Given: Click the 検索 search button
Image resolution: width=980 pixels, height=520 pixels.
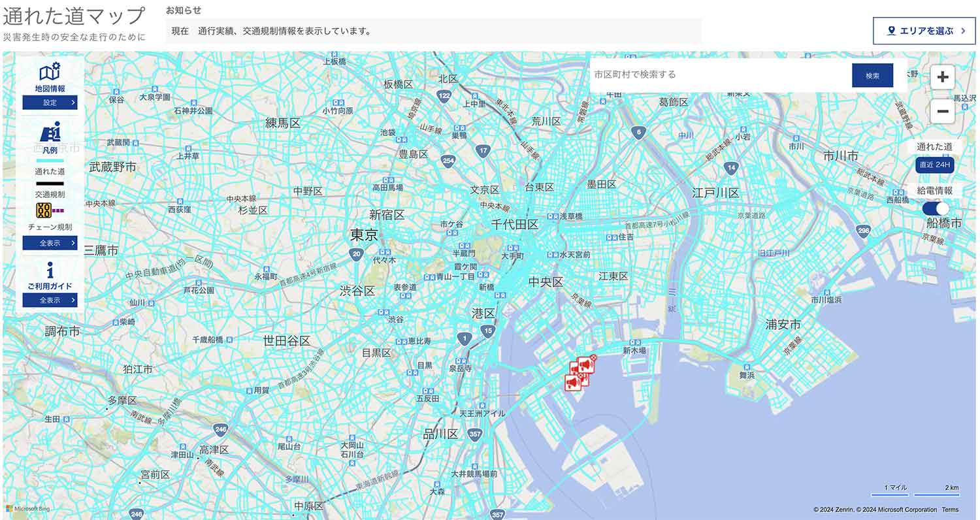Looking at the screenshot, I should (x=872, y=76).
